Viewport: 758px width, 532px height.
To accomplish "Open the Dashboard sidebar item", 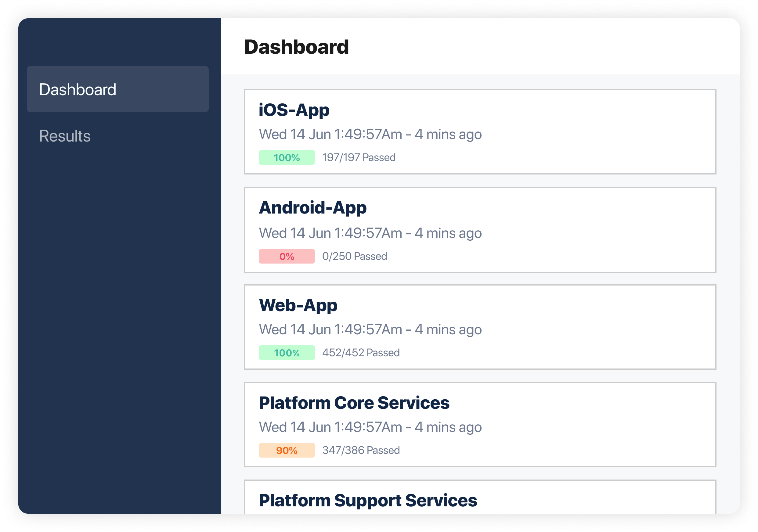I will [117, 89].
